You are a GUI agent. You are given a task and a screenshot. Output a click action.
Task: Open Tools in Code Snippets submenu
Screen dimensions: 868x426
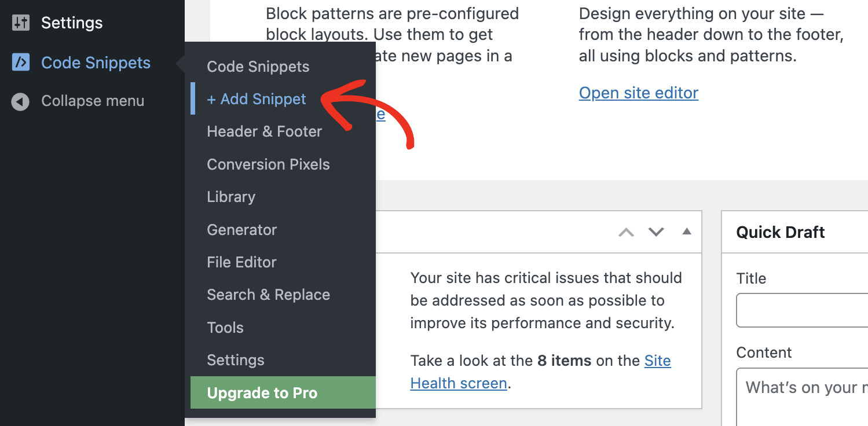[x=225, y=328]
